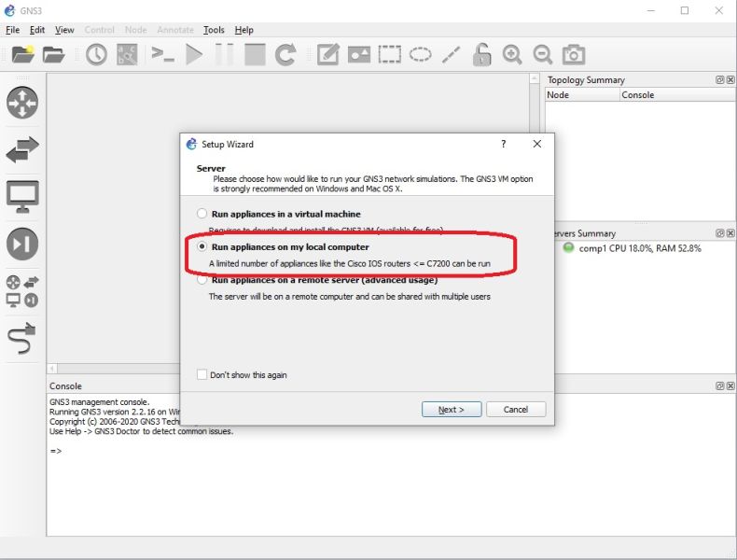
Task: Stop all nodes square icon
Action: coord(255,54)
